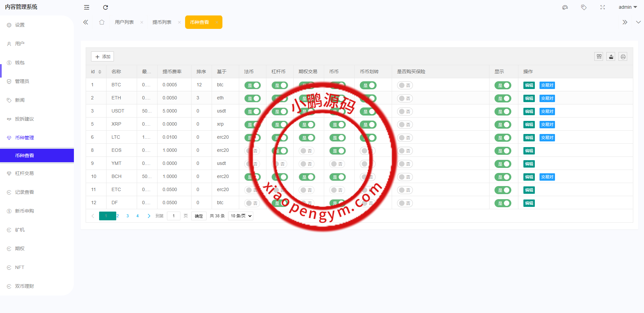Click 编辑 button for the XRP row
644x313 pixels.
[529, 125]
